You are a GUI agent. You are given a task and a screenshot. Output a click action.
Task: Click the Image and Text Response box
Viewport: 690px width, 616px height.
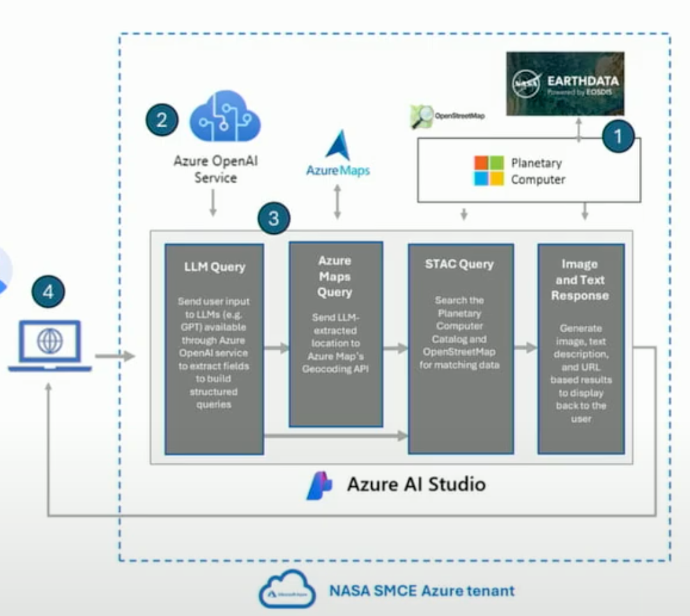[580, 349]
